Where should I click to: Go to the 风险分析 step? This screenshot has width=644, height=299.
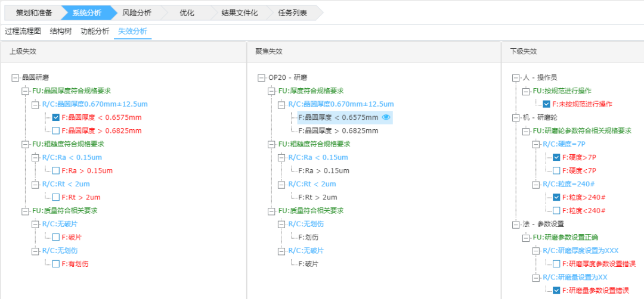click(136, 13)
